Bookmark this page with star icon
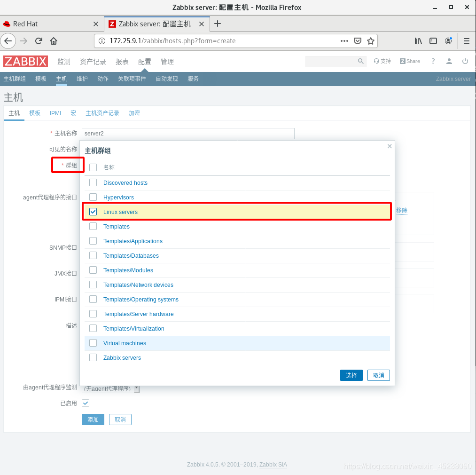 point(371,41)
